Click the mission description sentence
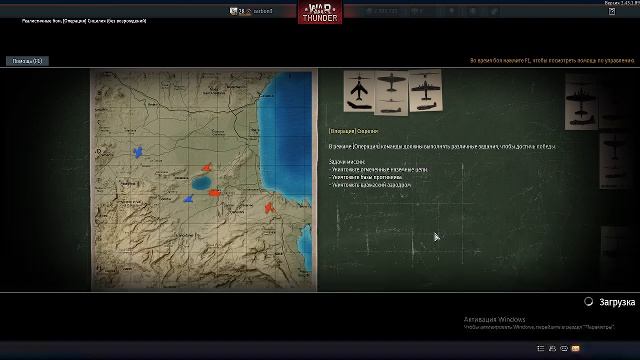Viewport: 640px width, 360px height. pyautogui.click(x=442, y=146)
